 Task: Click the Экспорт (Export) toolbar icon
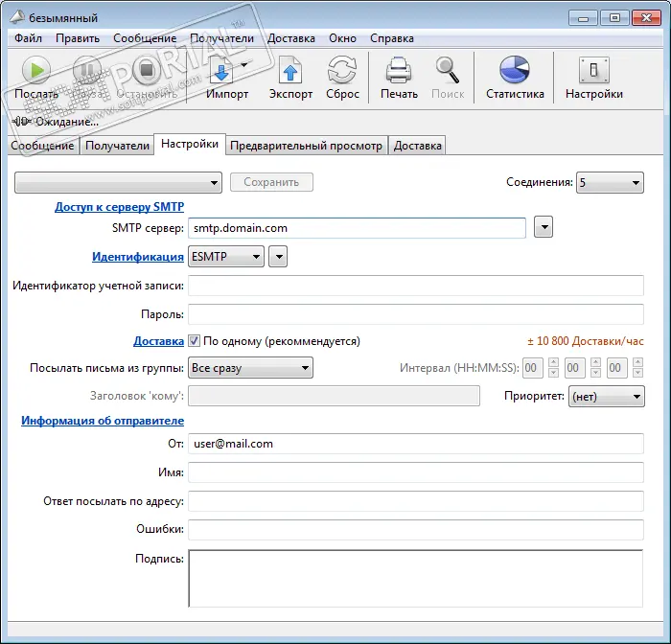pyautogui.click(x=290, y=70)
